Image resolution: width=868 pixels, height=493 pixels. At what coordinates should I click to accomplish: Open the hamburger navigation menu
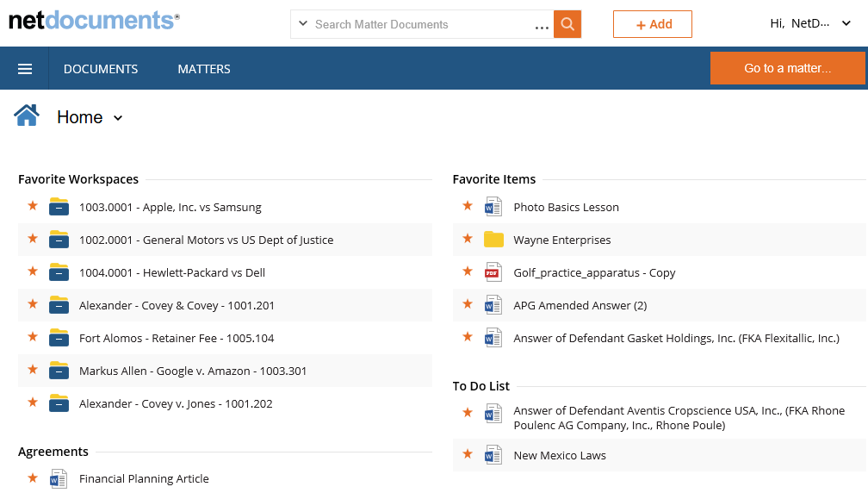[25, 69]
